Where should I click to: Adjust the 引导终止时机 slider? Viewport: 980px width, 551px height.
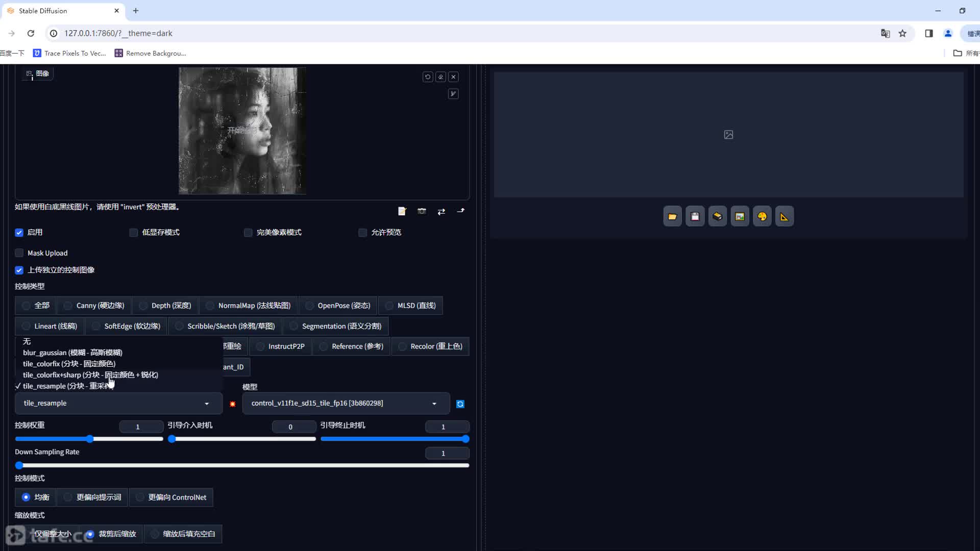coord(395,439)
